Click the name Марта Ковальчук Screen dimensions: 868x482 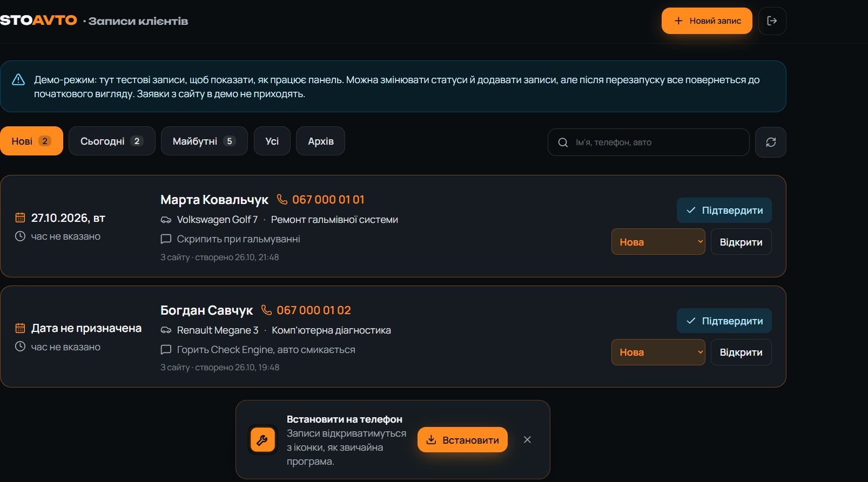point(214,200)
